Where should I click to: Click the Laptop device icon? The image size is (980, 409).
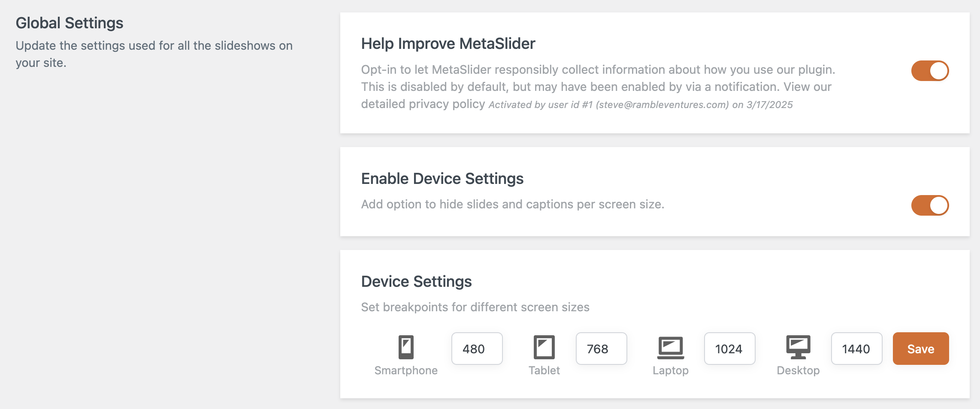pyautogui.click(x=671, y=347)
